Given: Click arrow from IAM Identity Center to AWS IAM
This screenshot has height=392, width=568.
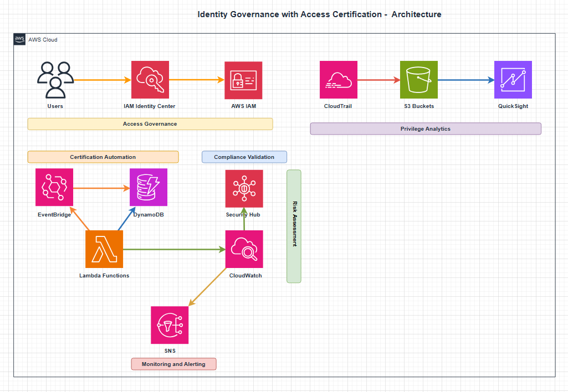Looking at the screenshot, I should (x=197, y=80).
